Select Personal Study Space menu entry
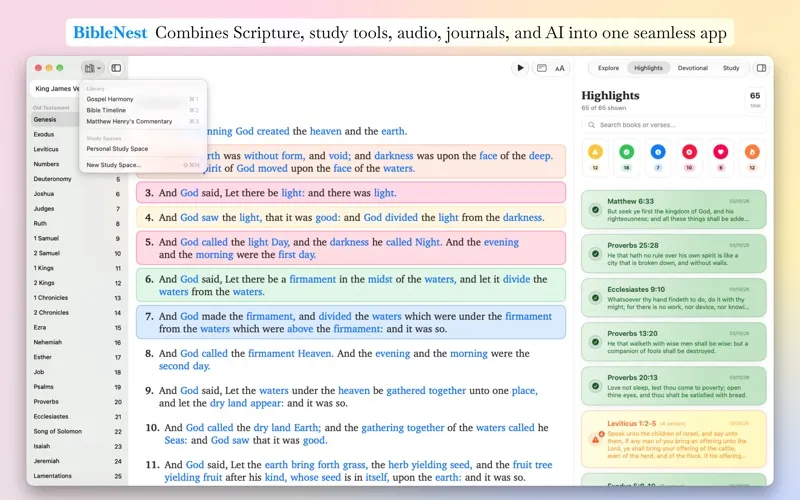Image resolution: width=800 pixels, height=500 pixels. pos(142,148)
